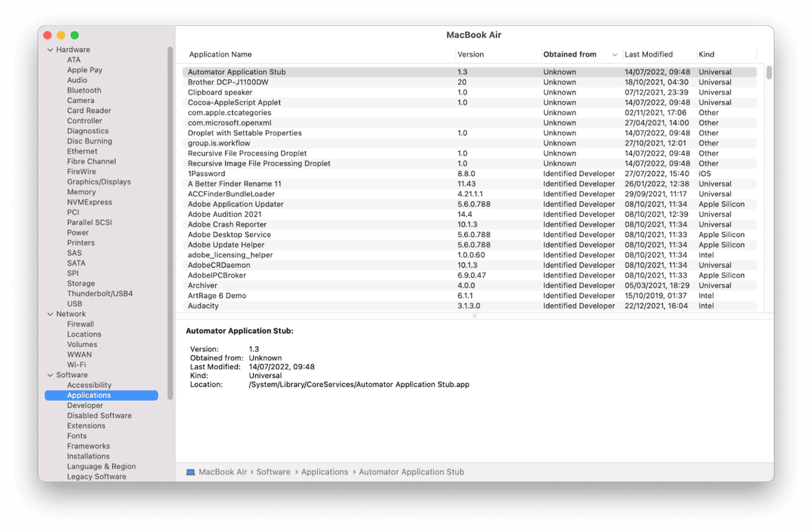Select Diagnostics in the sidebar
Viewport: 812px width, 532px height.
[87, 131]
